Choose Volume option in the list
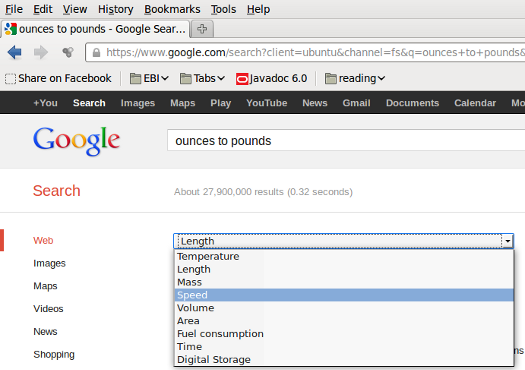Screen dimensions: 525x370 click(x=344, y=308)
